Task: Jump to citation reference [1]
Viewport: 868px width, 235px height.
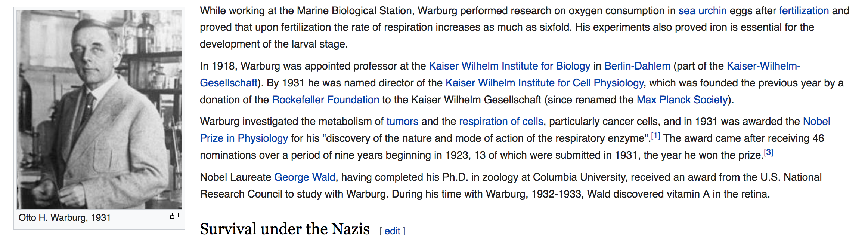Action: tap(655, 136)
